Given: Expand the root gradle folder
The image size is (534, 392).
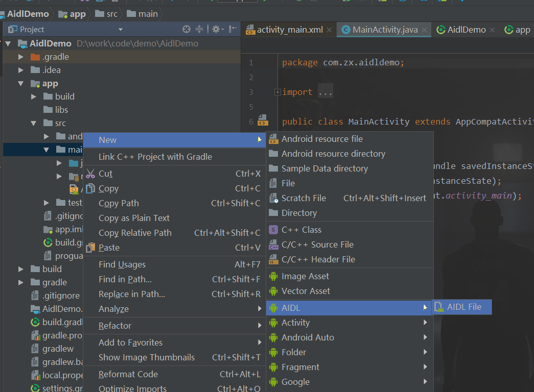Looking at the screenshot, I should coord(21,282).
